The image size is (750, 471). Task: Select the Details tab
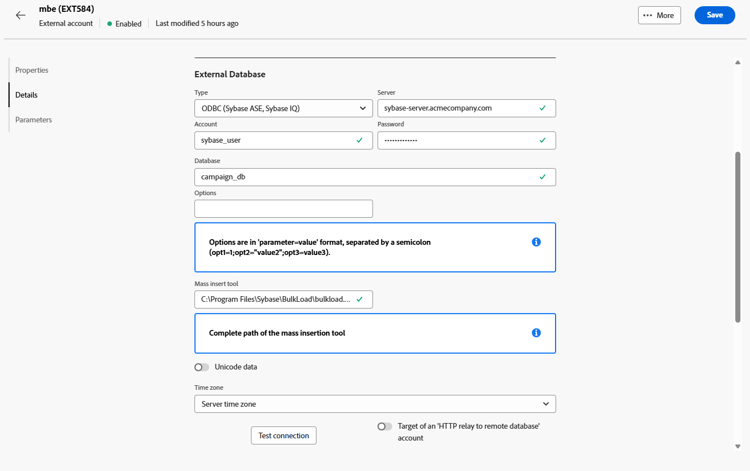pos(27,95)
